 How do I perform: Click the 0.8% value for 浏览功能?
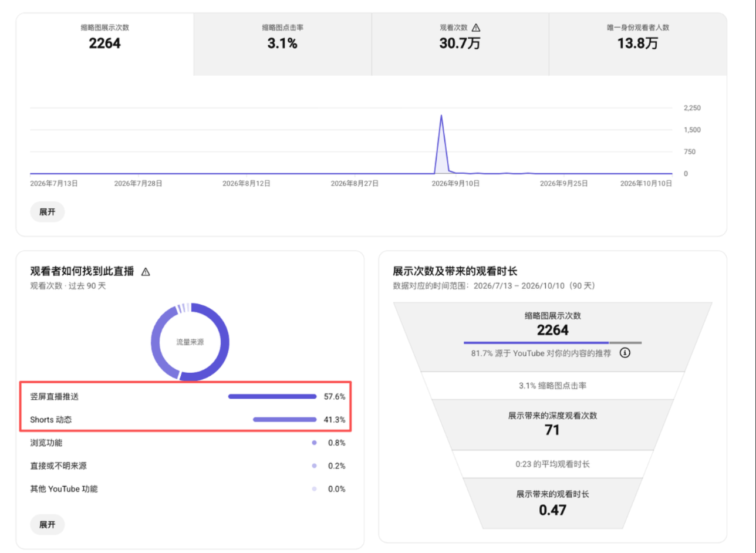click(337, 443)
